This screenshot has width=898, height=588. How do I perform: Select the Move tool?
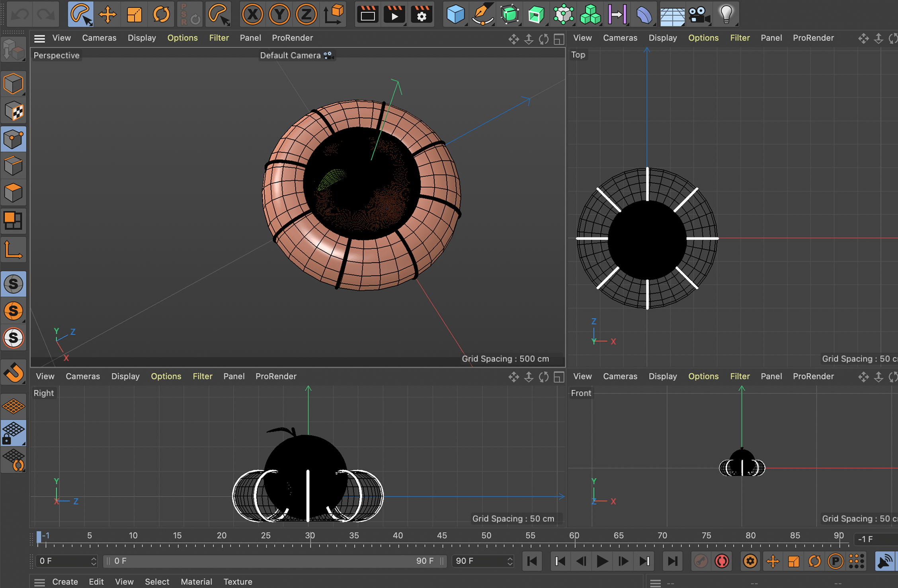107,14
